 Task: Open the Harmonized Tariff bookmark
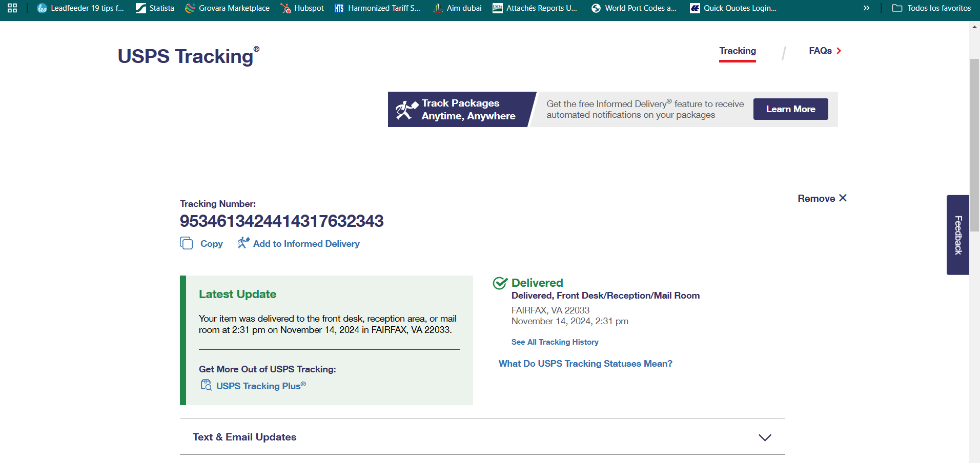[x=377, y=8]
